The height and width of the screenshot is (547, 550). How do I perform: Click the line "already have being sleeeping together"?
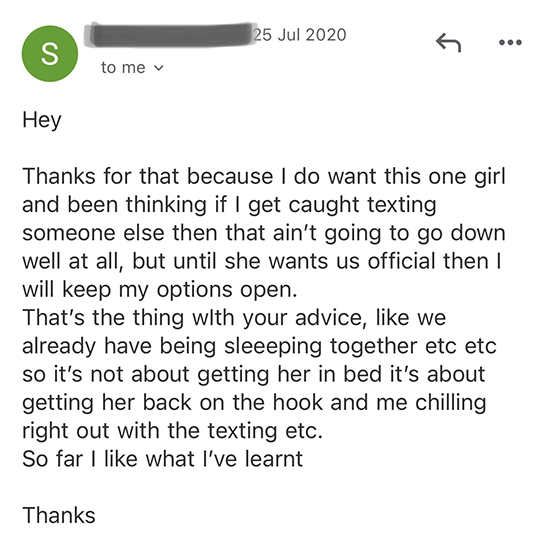click(x=260, y=347)
